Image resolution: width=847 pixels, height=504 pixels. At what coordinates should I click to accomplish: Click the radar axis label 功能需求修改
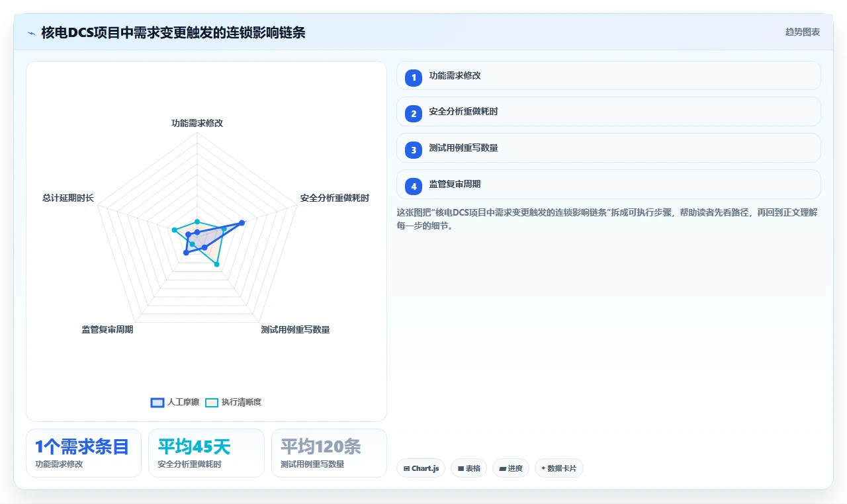coord(197,123)
